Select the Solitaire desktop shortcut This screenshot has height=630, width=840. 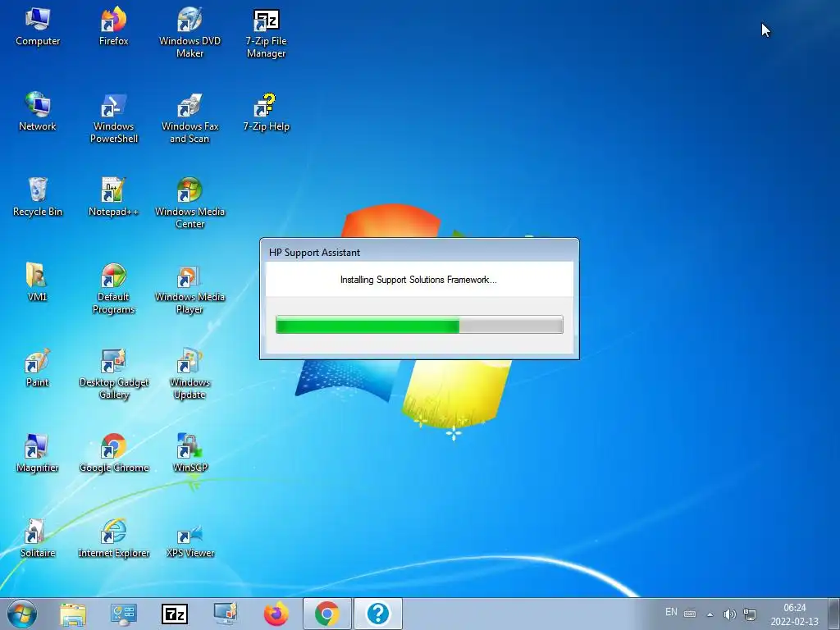pos(38,538)
